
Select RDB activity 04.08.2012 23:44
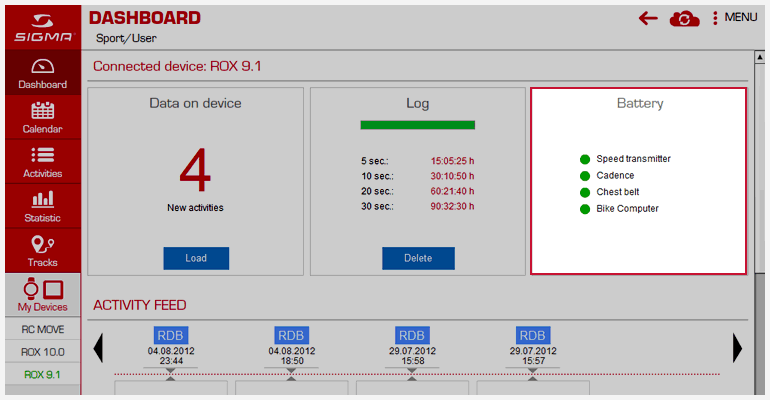tap(170, 347)
